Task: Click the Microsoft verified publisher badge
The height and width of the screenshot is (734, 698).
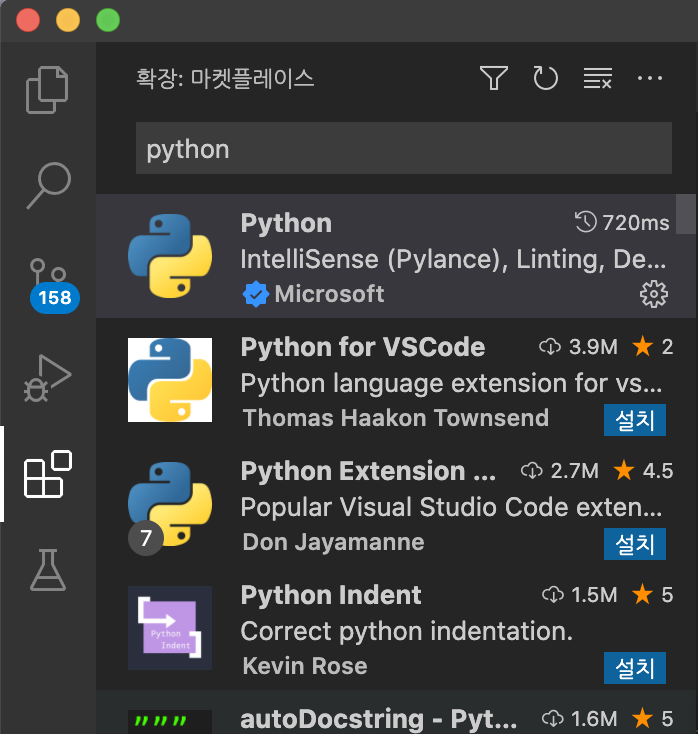Action: coord(256,294)
